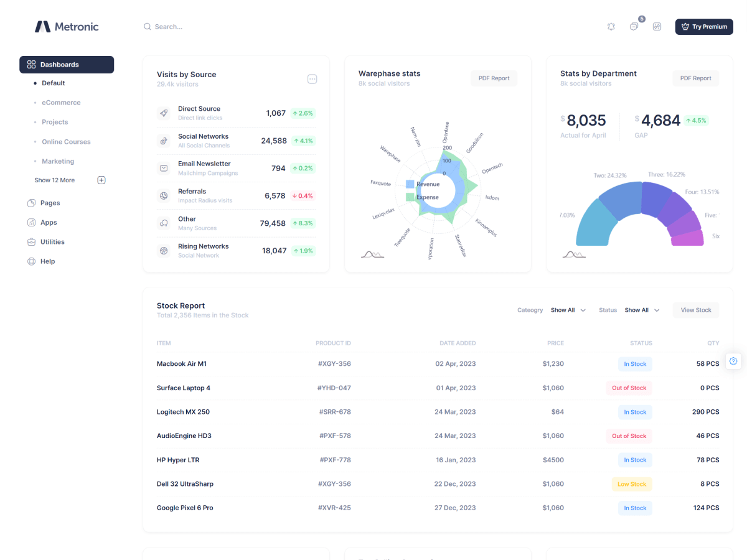
Task: Click the plus icon beside Show 12 More
Action: 101,180
